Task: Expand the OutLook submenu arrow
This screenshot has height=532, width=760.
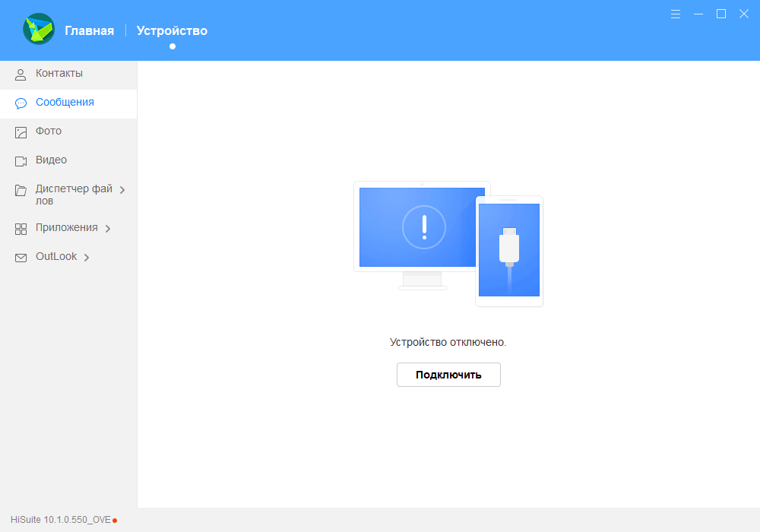Action: 87,258
